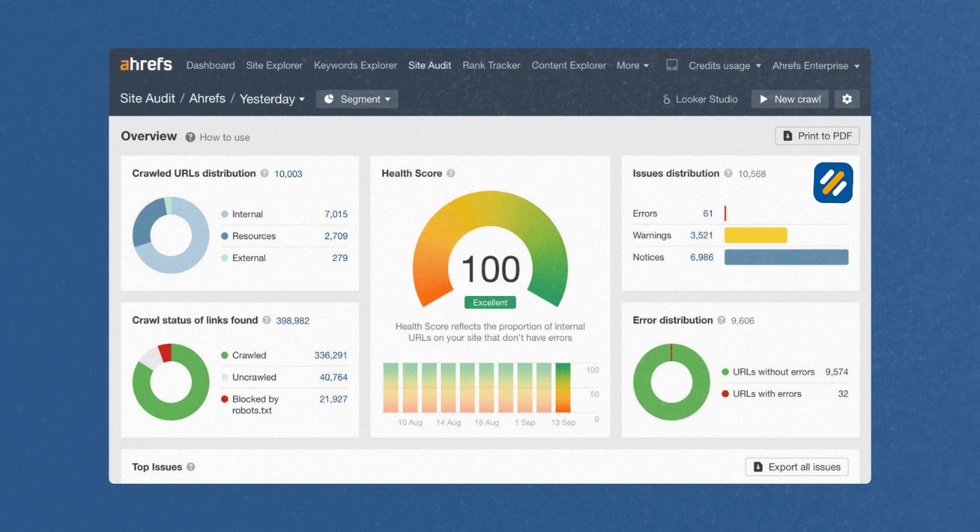This screenshot has height=532, width=980.
Task: Open the Ahrefs Enterprise account menu
Action: [x=815, y=65]
